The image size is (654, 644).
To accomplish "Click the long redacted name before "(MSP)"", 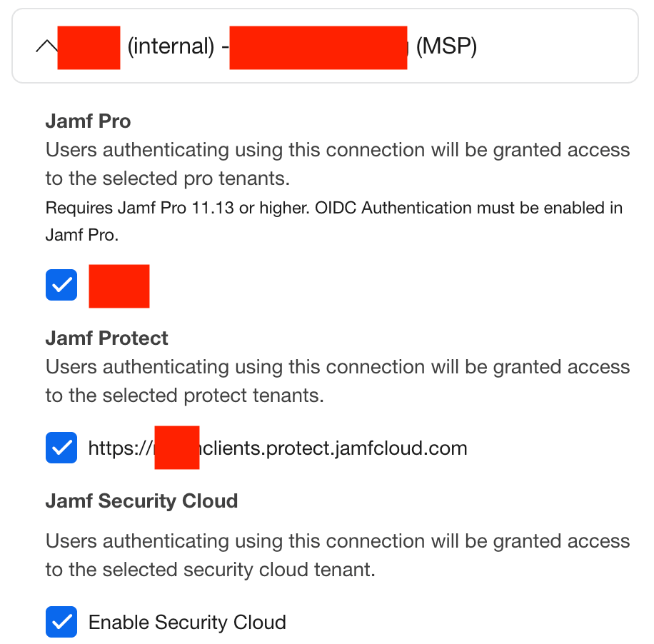I will coord(318,47).
